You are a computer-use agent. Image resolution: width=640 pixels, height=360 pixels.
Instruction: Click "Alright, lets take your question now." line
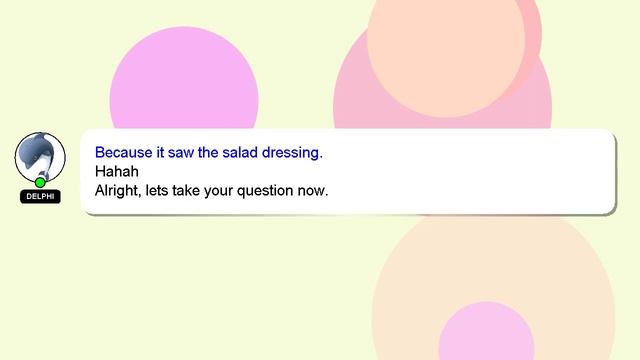(x=211, y=191)
